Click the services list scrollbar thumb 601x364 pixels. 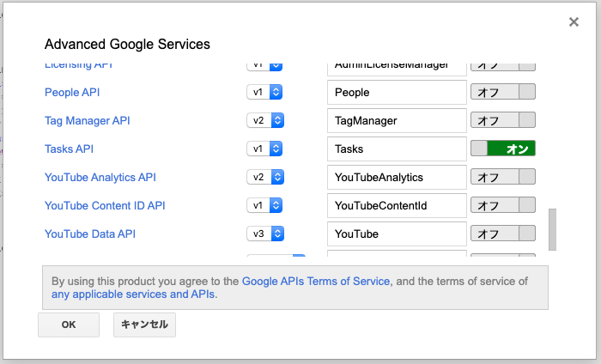click(552, 229)
